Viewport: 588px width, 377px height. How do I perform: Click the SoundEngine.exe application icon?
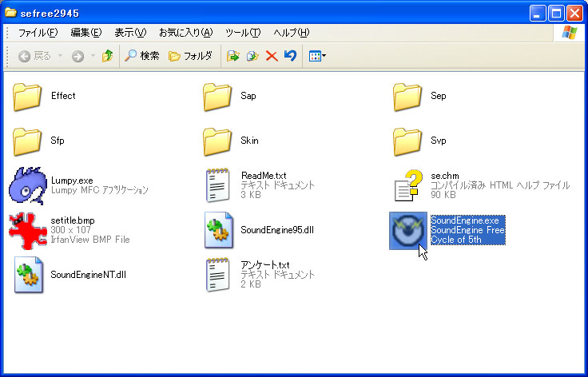pos(408,231)
